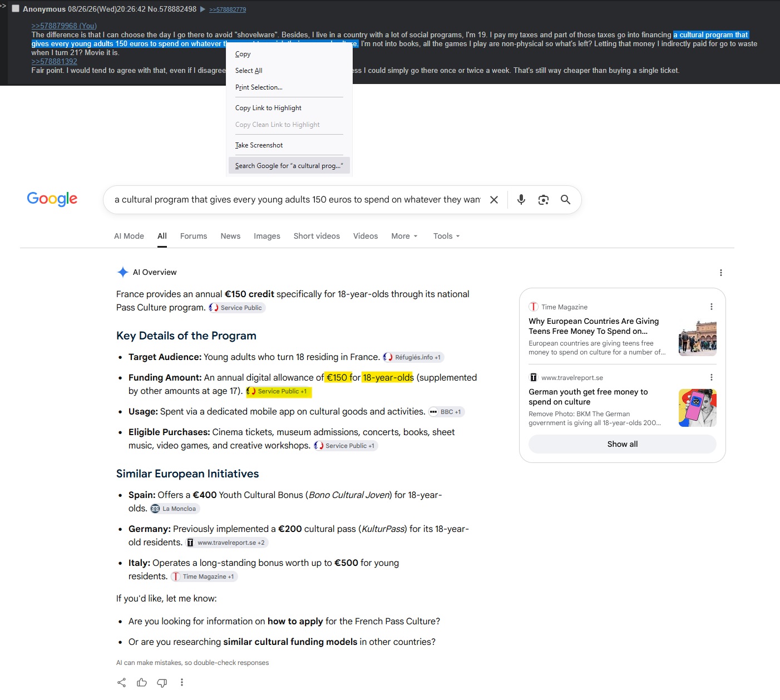Screen dimensions: 780x700
Task: Open options for Time Magazine source
Action: coord(711,307)
